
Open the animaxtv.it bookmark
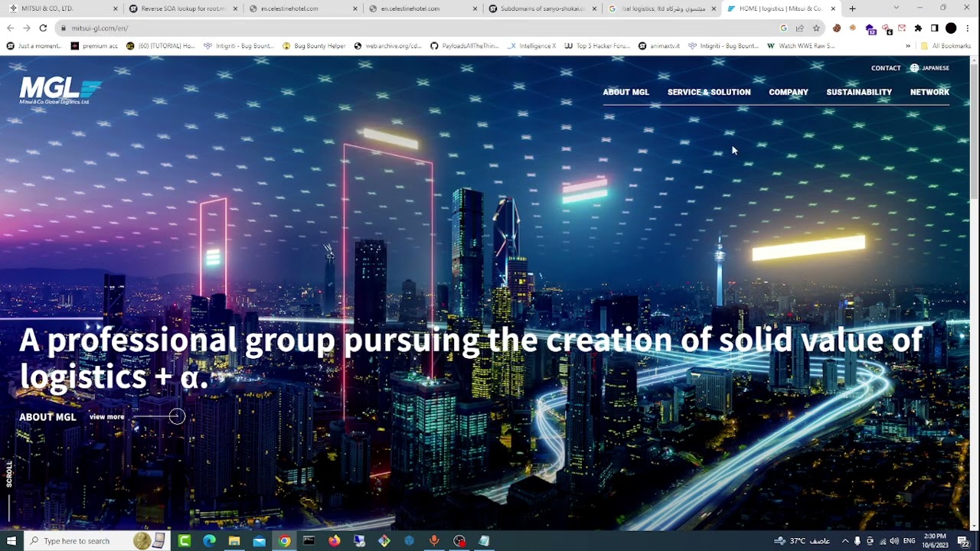coord(659,46)
